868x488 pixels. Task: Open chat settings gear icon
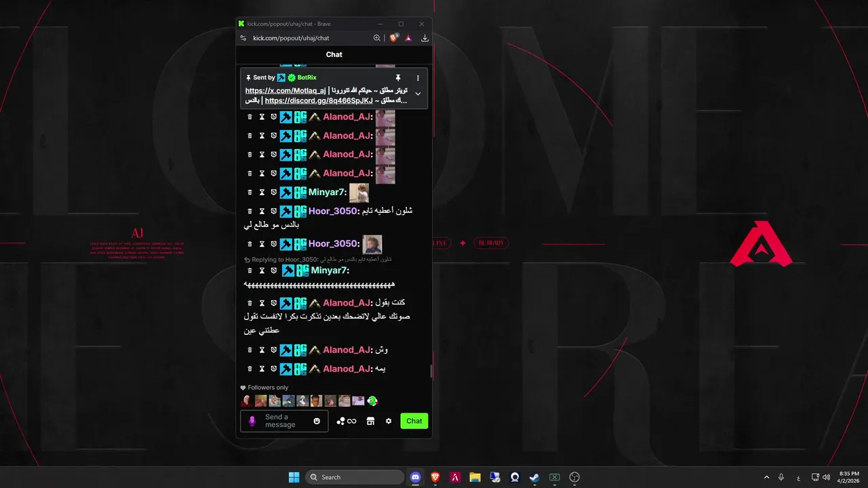(389, 421)
